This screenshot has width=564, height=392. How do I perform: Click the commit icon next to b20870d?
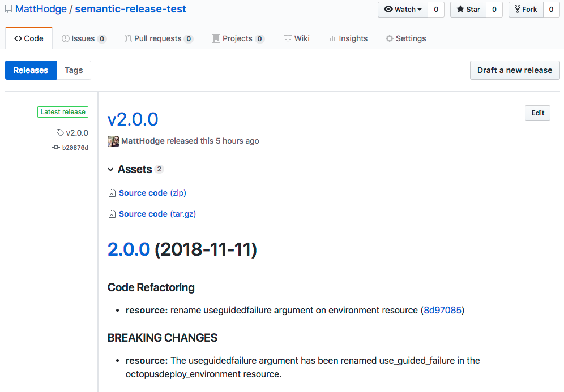(x=56, y=148)
